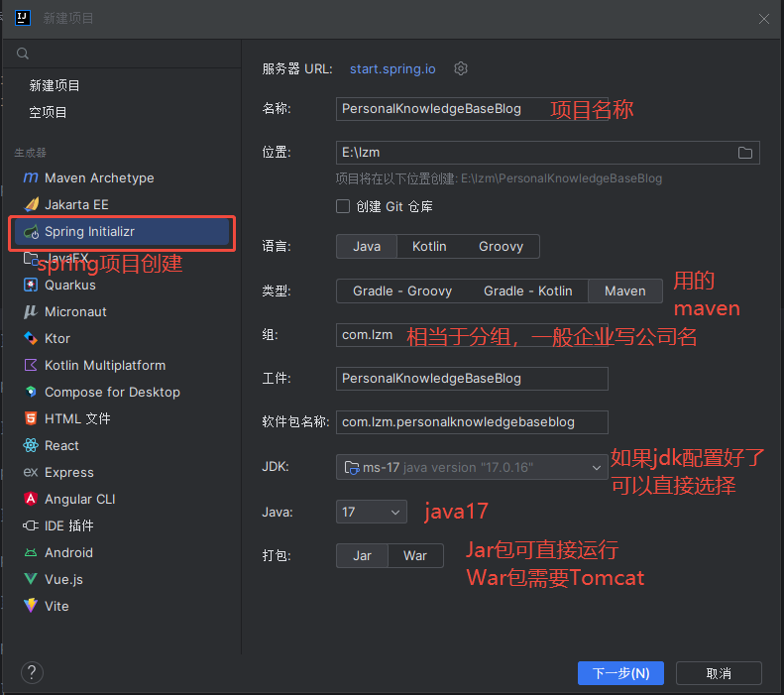Viewport: 784px width, 696px height.
Task: Click the JDK folder icon in dropdown
Action: coord(352,468)
